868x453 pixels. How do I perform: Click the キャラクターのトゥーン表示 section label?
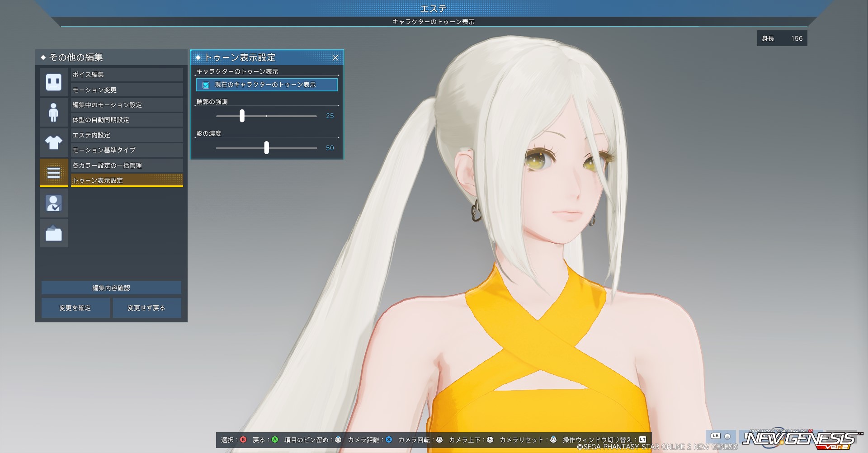[x=237, y=71]
